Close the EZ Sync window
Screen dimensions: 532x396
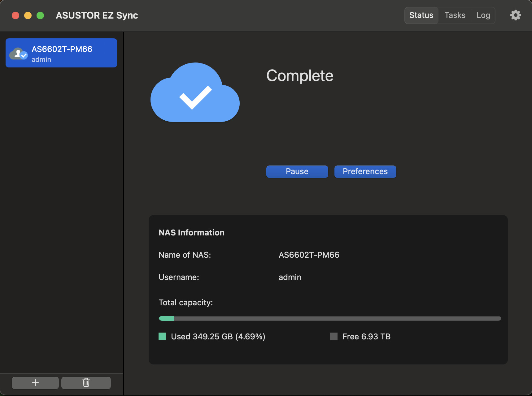pyautogui.click(x=15, y=15)
